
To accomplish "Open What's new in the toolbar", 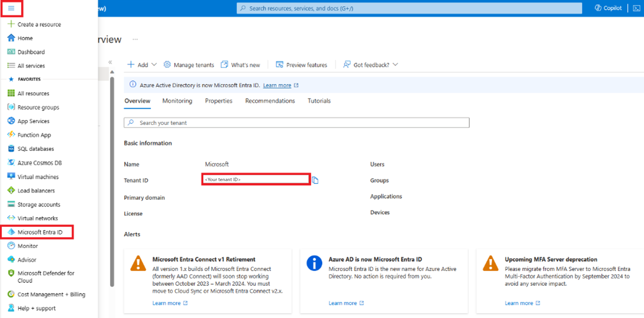I will [240, 65].
